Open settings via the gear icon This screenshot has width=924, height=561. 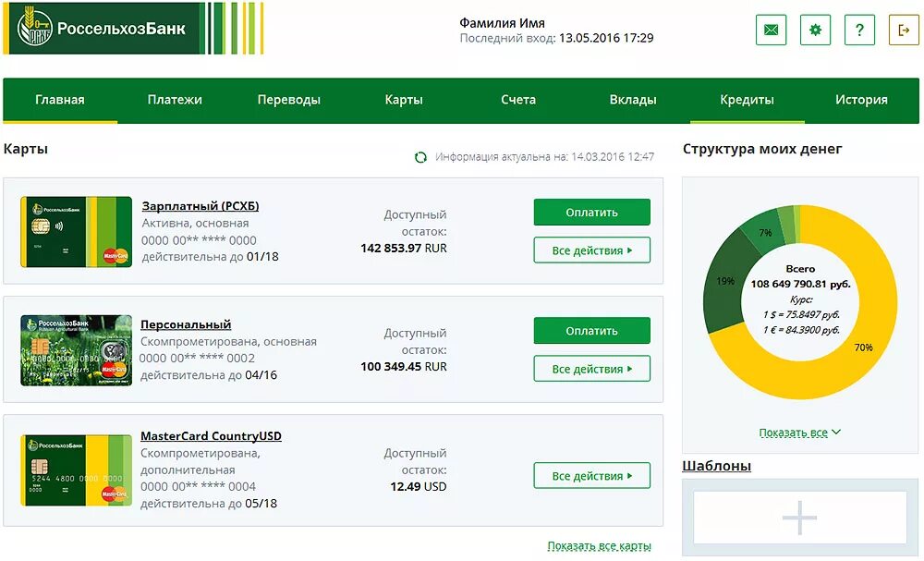click(x=815, y=30)
